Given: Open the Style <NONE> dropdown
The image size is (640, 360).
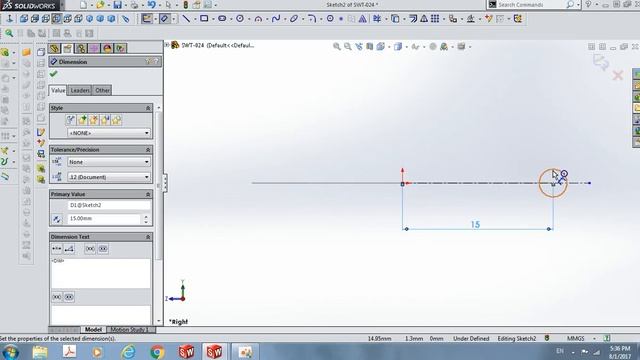Looking at the screenshot, I should (109, 133).
